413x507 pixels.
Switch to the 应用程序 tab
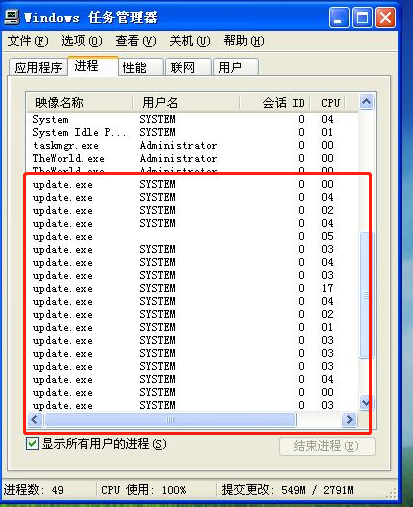coord(38,67)
